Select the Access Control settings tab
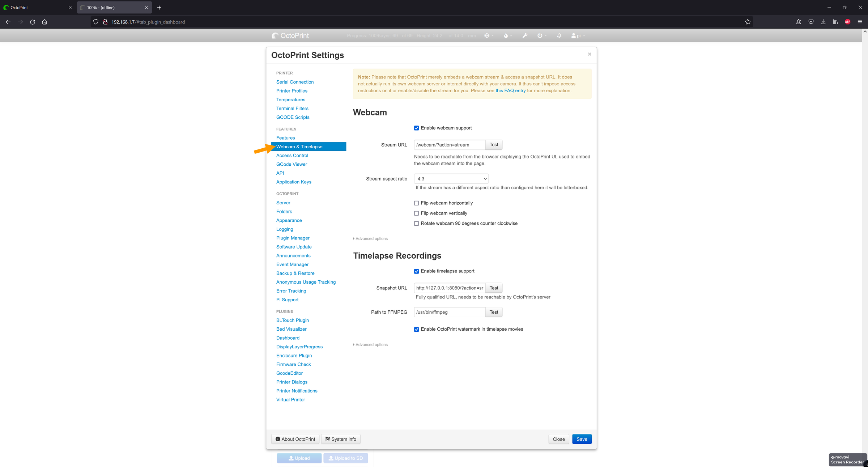 292,155
